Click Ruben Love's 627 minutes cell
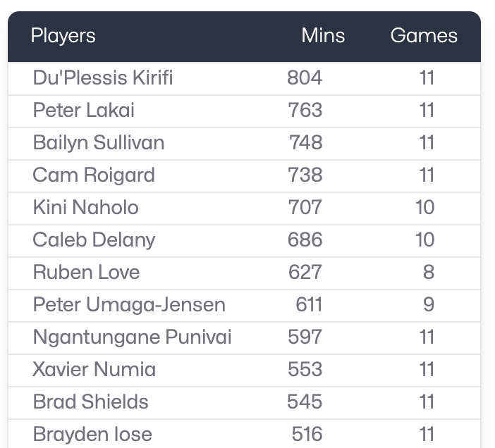 [305, 272]
